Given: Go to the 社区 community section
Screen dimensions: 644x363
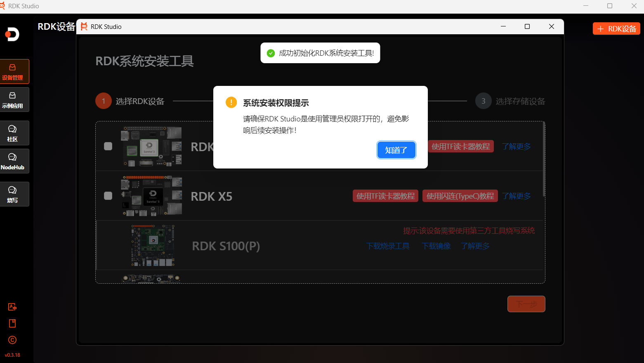Looking at the screenshot, I should pos(14,133).
